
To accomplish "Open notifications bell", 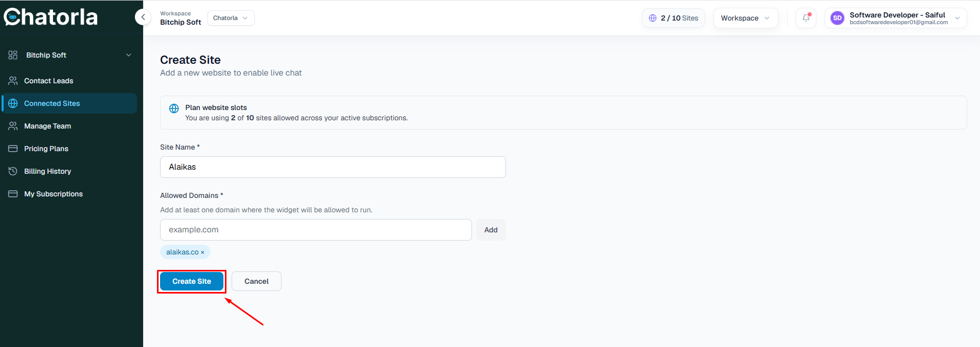I will tap(806, 18).
